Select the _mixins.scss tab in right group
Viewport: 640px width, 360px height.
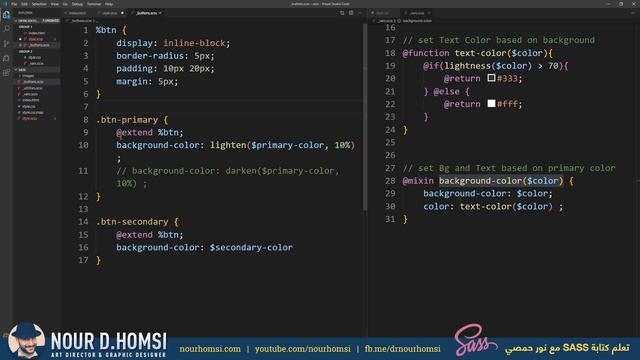point(418,13)
